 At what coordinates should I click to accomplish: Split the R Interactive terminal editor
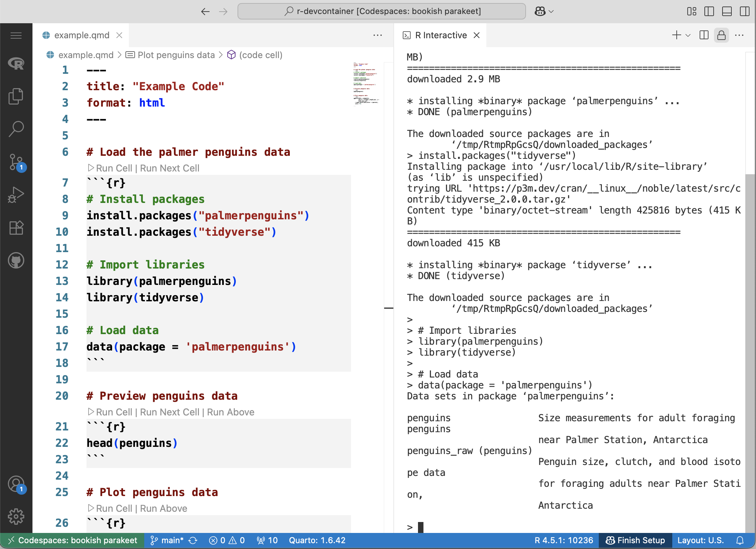704,35
